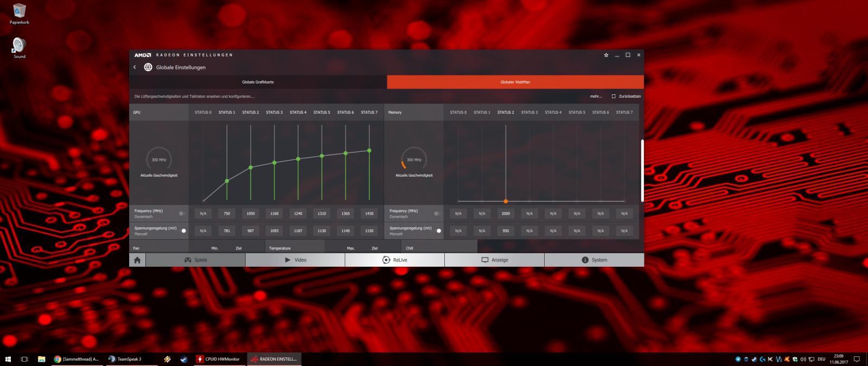The height and width of the screenshot is (366, 868).
Task: Go back using the arrow beside Globale Einstellungen
Action: [135, 67]
